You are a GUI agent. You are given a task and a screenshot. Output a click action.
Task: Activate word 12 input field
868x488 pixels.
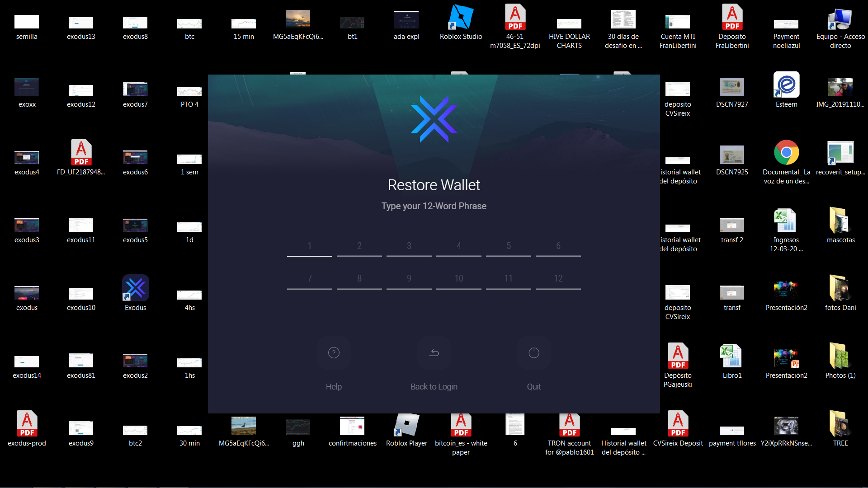[x=558, y=279]
